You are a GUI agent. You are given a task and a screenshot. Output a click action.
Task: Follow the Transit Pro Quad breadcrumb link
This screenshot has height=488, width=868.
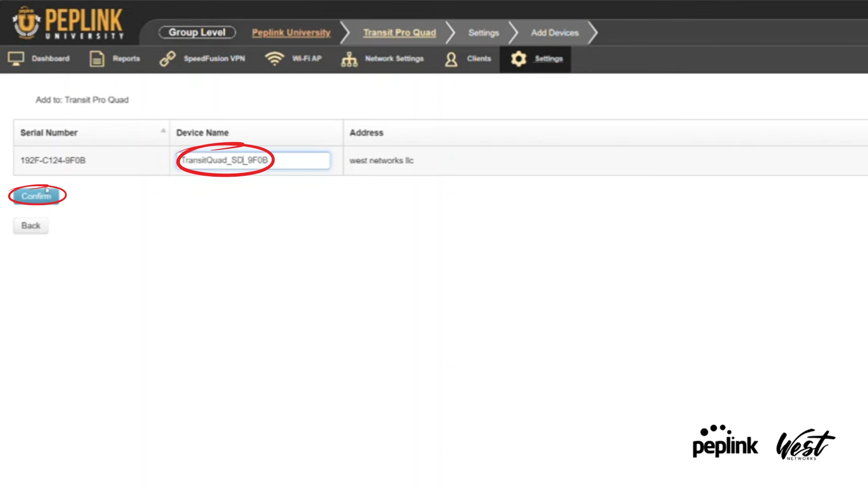click(x=400, y=33)
